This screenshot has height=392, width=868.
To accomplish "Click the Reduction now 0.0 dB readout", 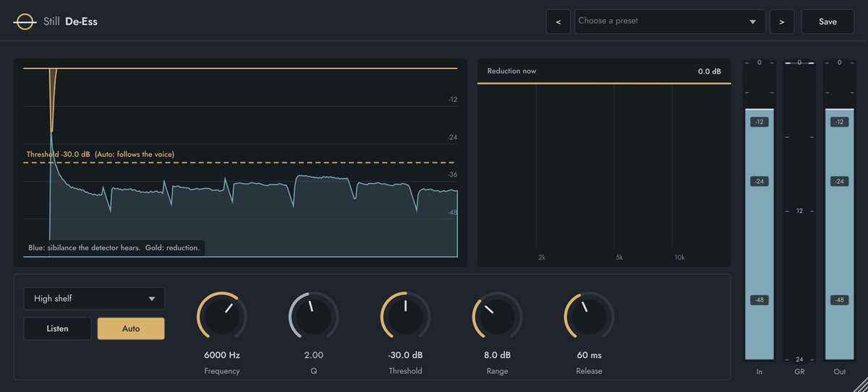I will coord(709,72).
